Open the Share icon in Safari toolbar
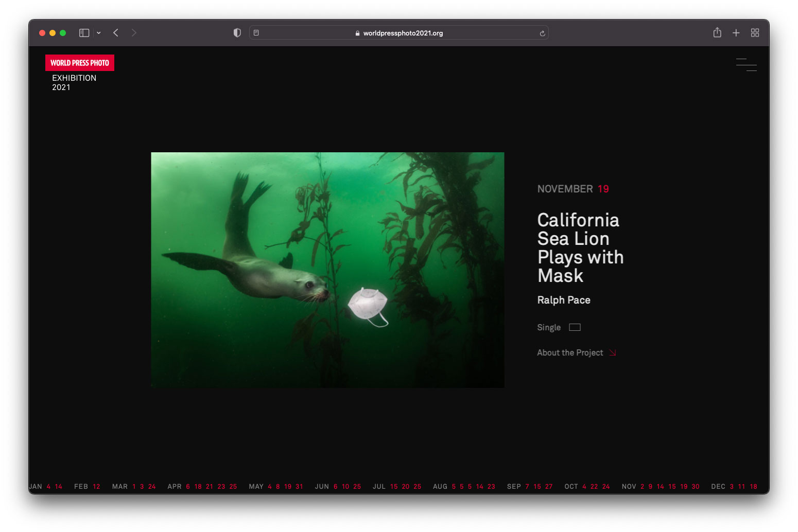 pyautogui.click(x=717, y=32)
